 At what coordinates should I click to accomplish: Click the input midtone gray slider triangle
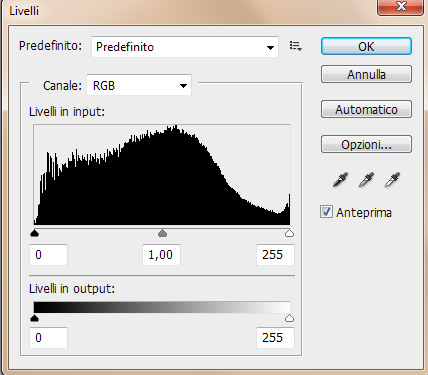162,233
